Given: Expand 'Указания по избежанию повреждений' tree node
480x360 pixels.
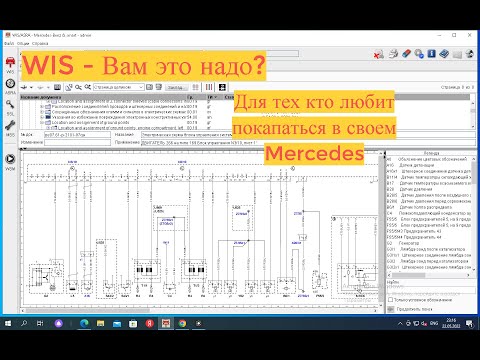Looking at the screenshot, I should (42, 117).
